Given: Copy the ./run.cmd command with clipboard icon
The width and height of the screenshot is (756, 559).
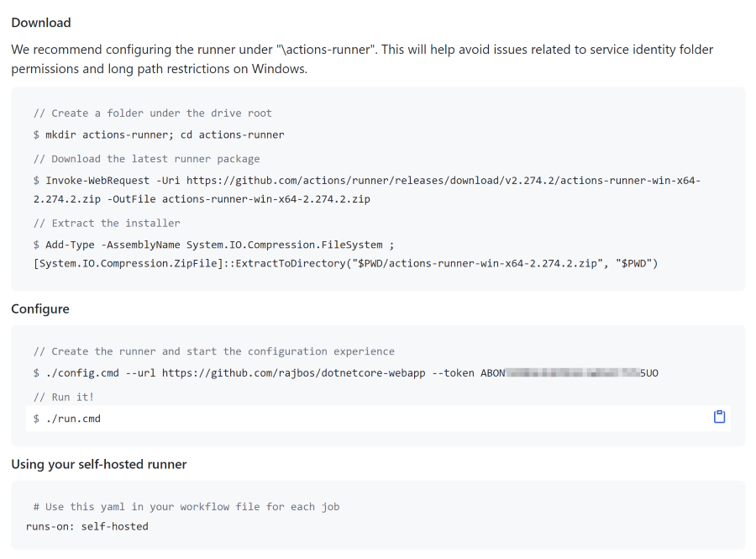Looking at the screenshot, I should [719, 417].
